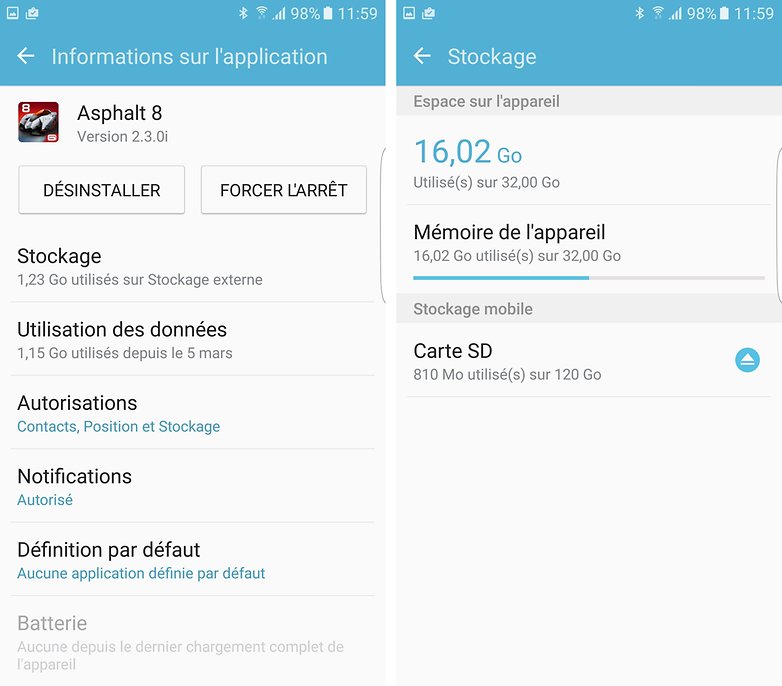The image size is (782, 686).
Task: Open Mémoire de l'appareil details
Action: [x=589, y=249]
